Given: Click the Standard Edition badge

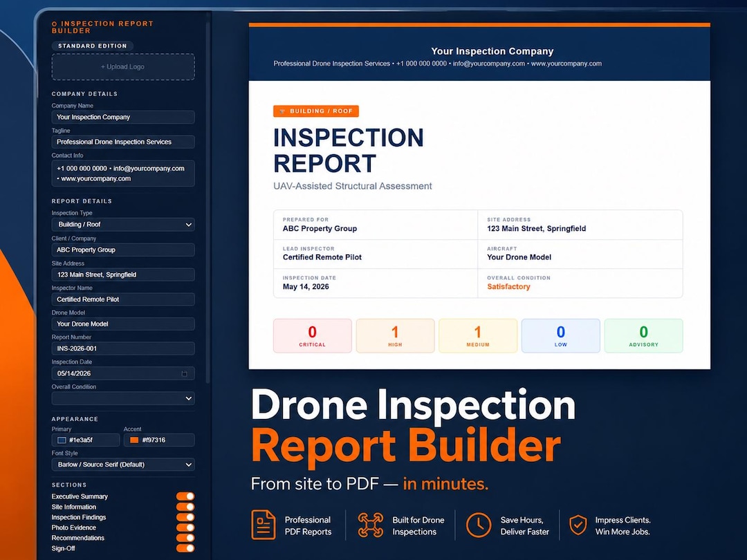Looking at the screenshot, I should pyautogui.click(x=93, y=46).
